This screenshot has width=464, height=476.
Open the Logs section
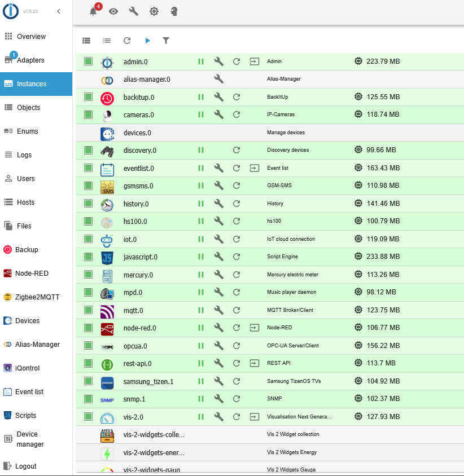click(36, 155)
